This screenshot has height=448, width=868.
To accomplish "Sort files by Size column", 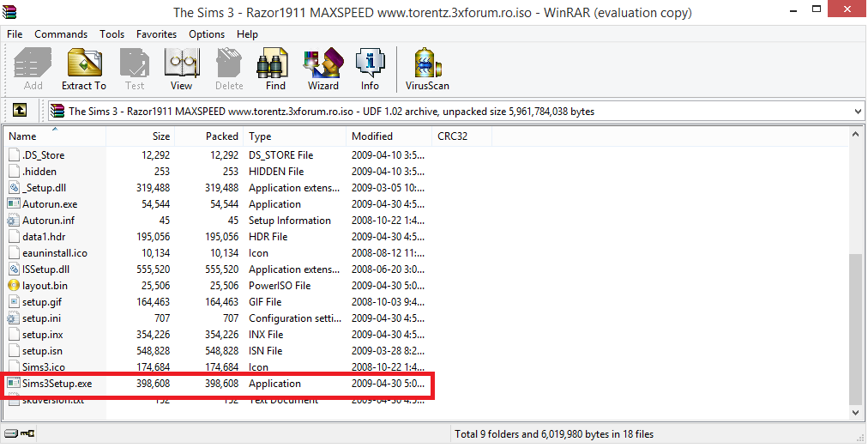I will pyautogui.click(x=140, y=136).
